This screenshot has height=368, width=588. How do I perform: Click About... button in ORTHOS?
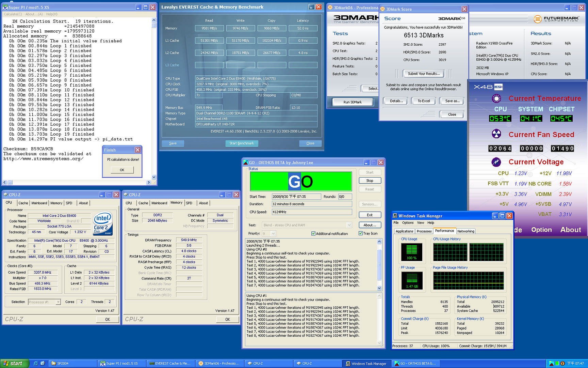tap(370, 225)
